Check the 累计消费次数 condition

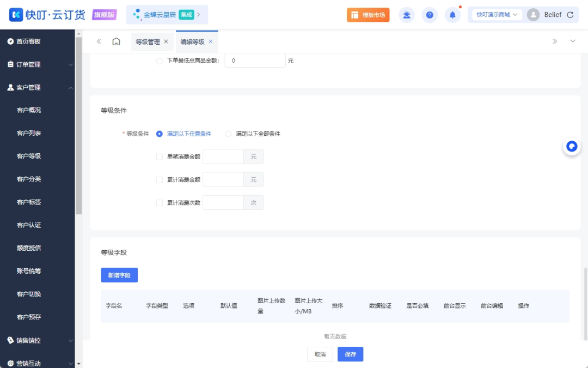pos(160,202)
